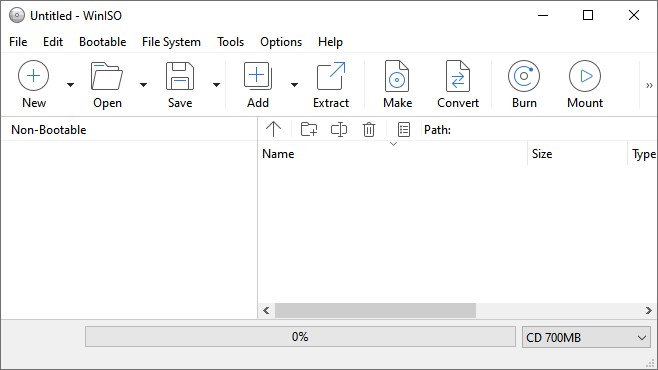
Task: Open the File System menu
Action: tap(171, 42)
